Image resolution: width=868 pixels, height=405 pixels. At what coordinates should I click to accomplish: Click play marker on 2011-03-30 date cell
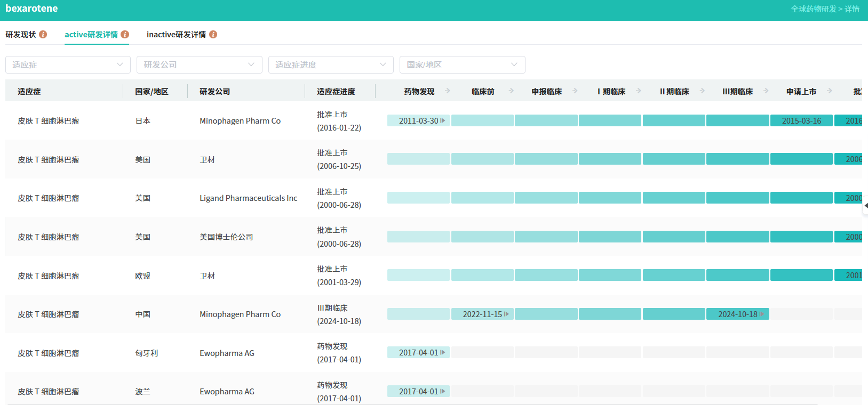(443, 121)
